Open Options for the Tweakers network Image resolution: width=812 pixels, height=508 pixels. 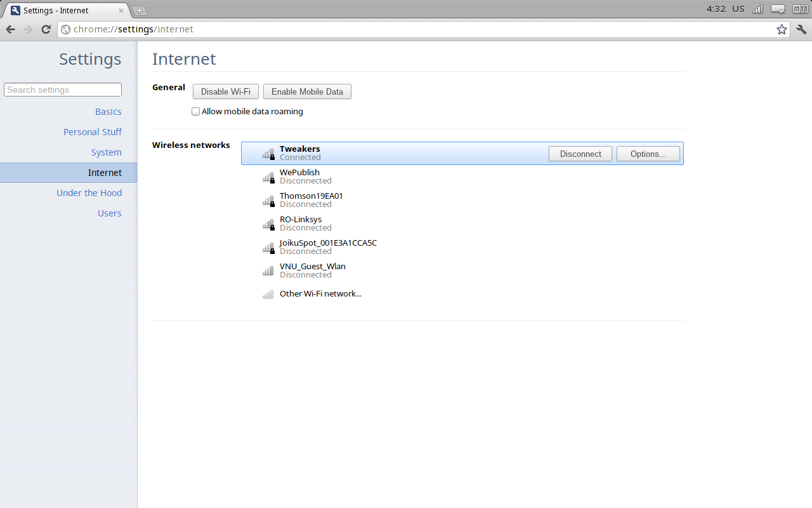648,154
